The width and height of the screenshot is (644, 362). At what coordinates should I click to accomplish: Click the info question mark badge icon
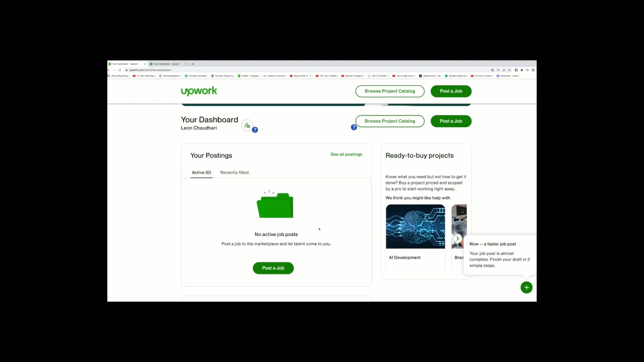pos(255,129)
